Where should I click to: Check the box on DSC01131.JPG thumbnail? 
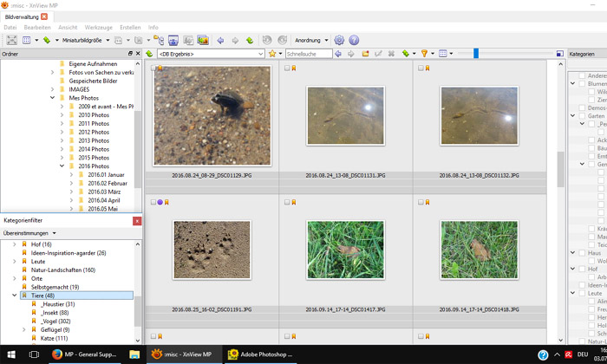pyautogui.click(x=287, y=68)
